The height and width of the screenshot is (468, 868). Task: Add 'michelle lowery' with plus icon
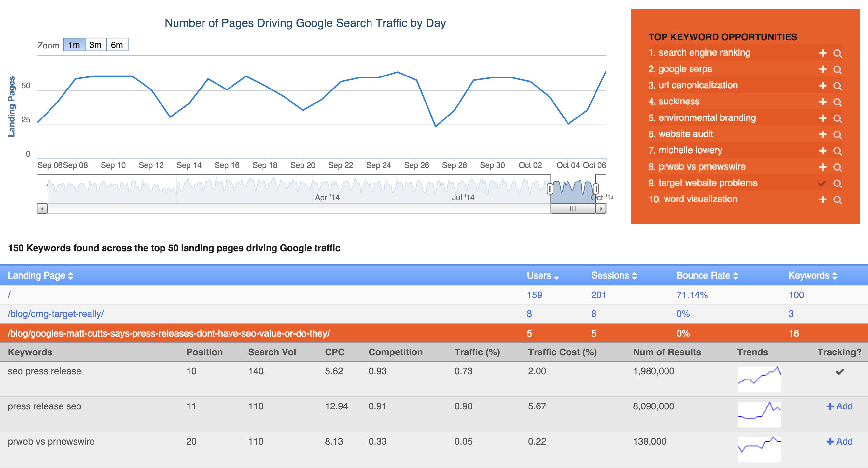pos(822,150)
